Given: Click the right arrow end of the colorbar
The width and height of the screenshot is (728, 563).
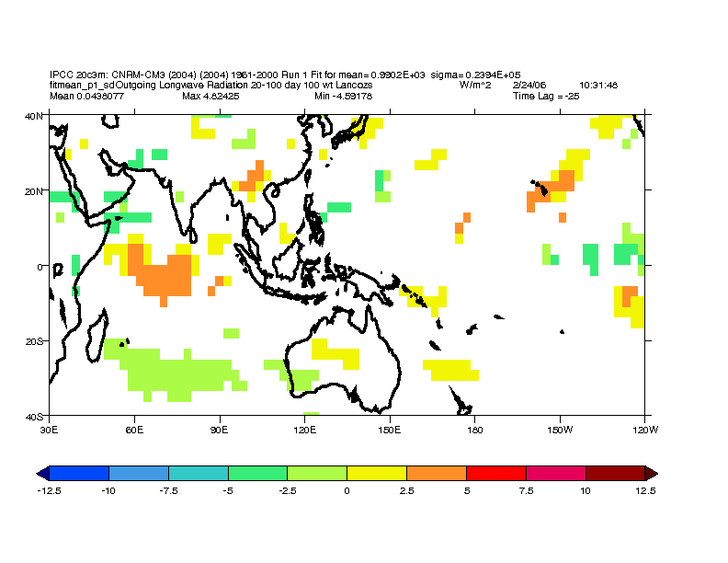Looking at the screenshot, I should click(652, 474).
